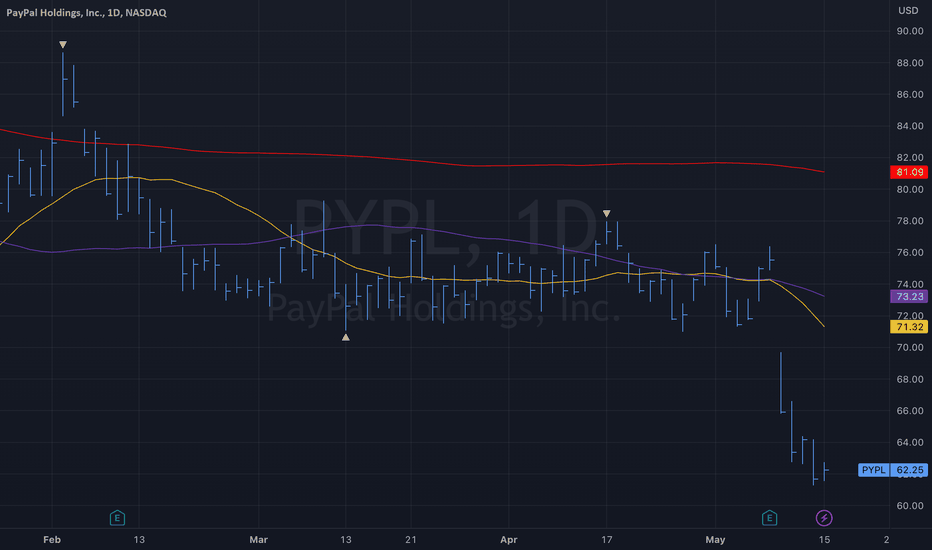Click the 90.00 price axis label
This screenshot has width=932, height=550.
[x=910, y=31]
